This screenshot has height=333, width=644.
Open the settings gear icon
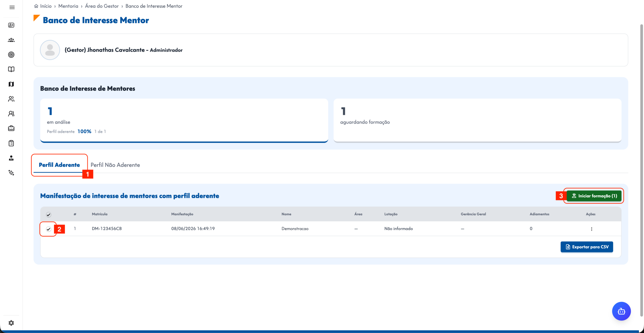(x=11, y=323)
